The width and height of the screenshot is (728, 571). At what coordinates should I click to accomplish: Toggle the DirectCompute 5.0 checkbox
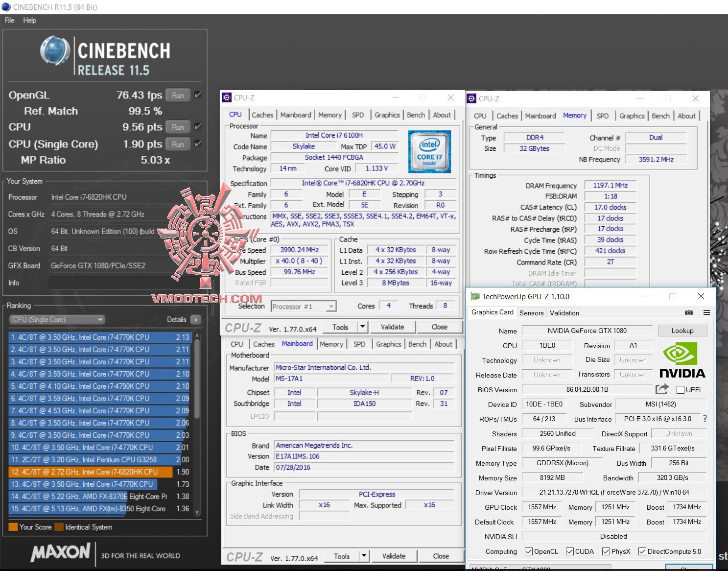pos(642,551)
